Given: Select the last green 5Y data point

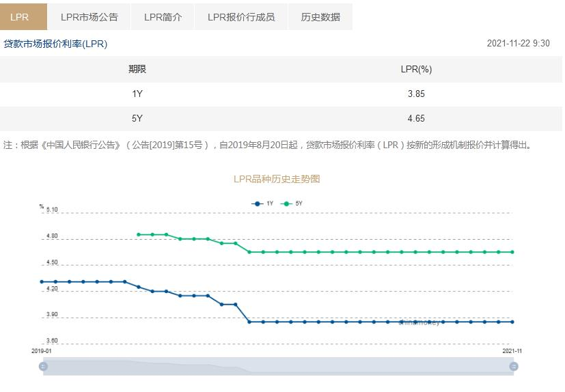Looking at the screenshot, I should coord(512,252).
